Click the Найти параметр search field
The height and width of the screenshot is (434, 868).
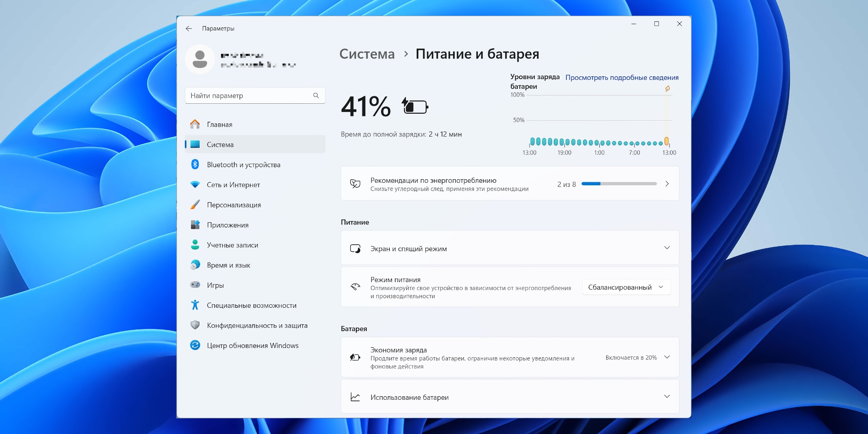coord(255,95)
